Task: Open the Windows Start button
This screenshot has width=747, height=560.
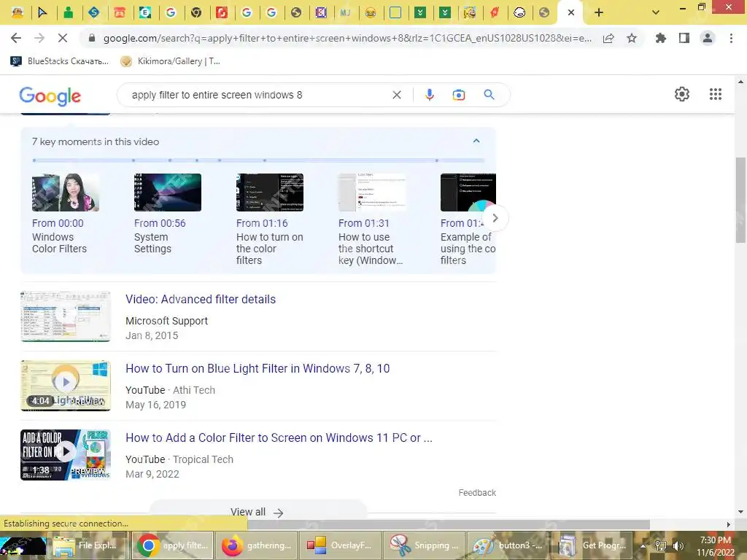Action: [x=23, y=545]
